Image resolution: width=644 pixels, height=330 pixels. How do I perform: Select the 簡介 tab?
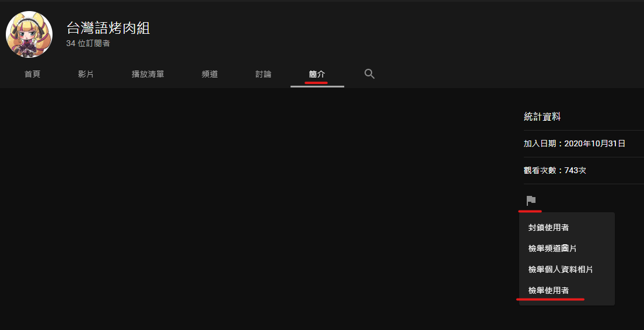317,74
